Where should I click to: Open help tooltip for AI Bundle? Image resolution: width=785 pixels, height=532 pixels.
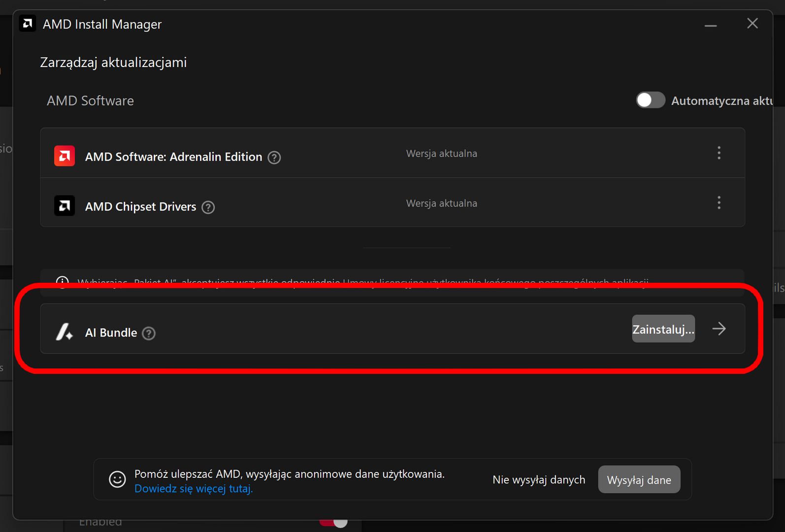[x=149, y=333]
